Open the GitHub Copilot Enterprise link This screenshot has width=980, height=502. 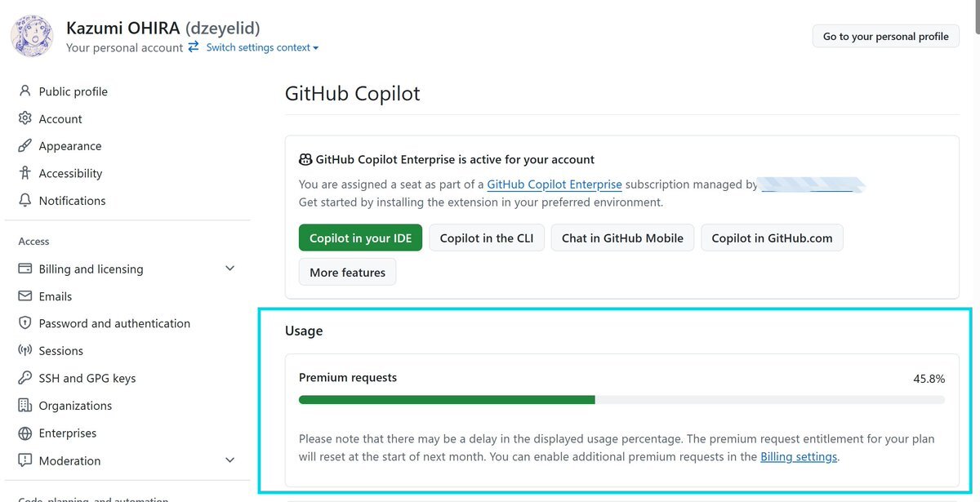point(555,184)
